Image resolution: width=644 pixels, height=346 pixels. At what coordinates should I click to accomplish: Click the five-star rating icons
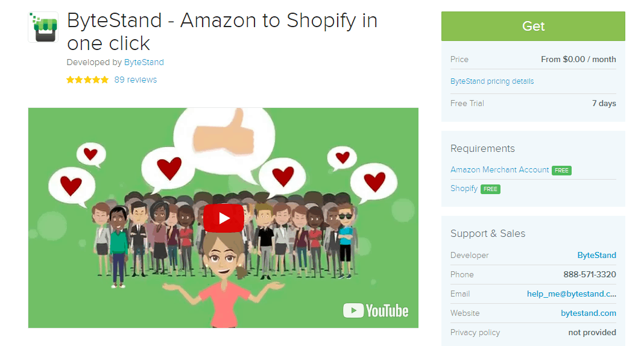(87, 80)
